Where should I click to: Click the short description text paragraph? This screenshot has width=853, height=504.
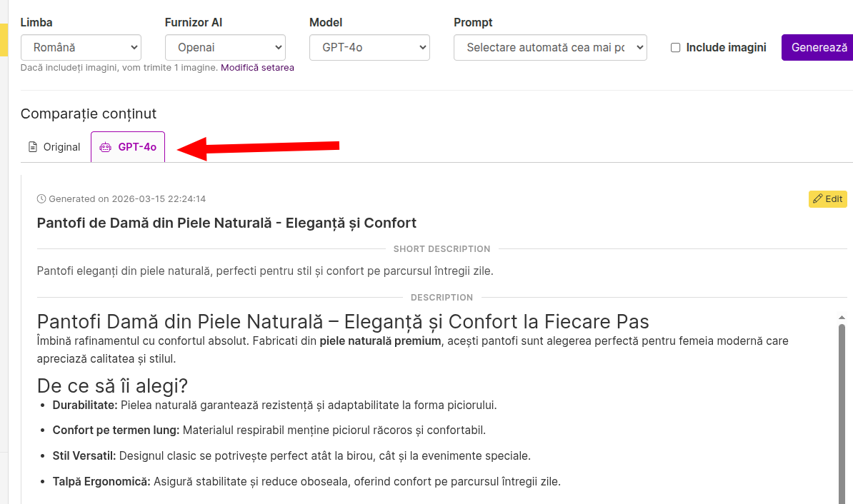coord(265,271)
